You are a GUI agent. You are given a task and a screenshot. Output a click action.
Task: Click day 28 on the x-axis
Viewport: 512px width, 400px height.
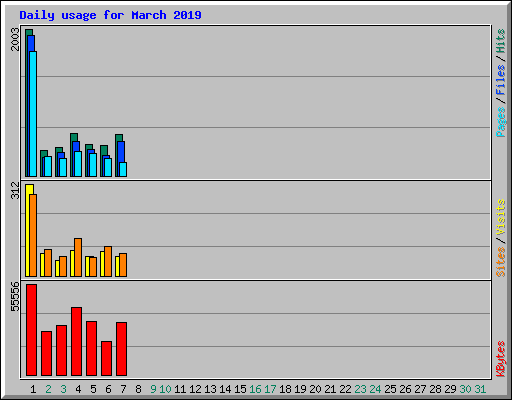tap(435, 389)
